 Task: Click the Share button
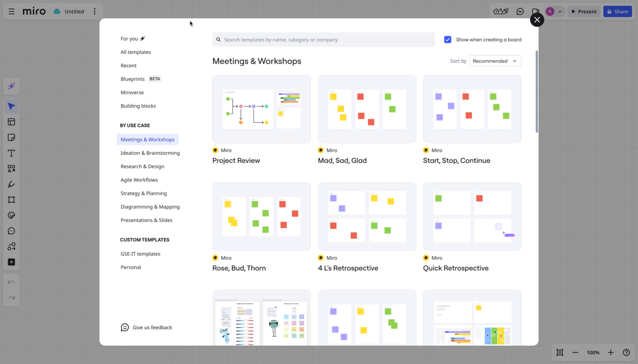tap(617, 12)
